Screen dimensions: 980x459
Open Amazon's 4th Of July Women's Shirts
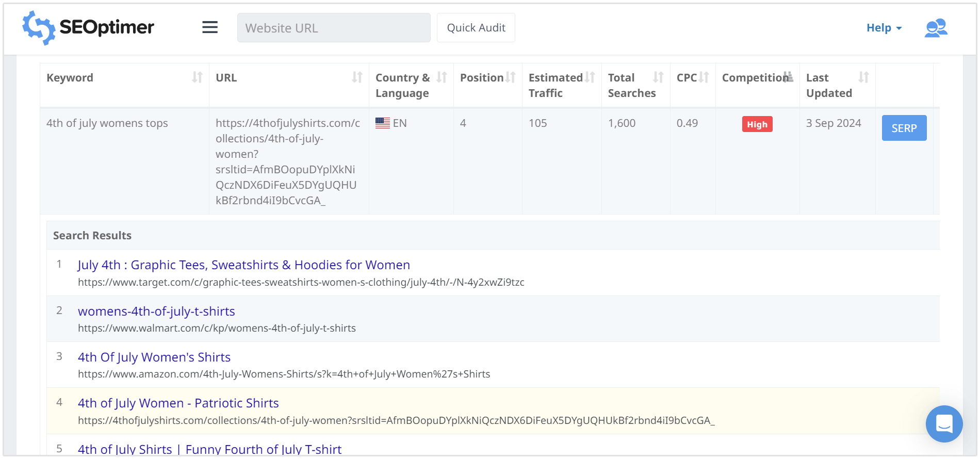(154, 357)
